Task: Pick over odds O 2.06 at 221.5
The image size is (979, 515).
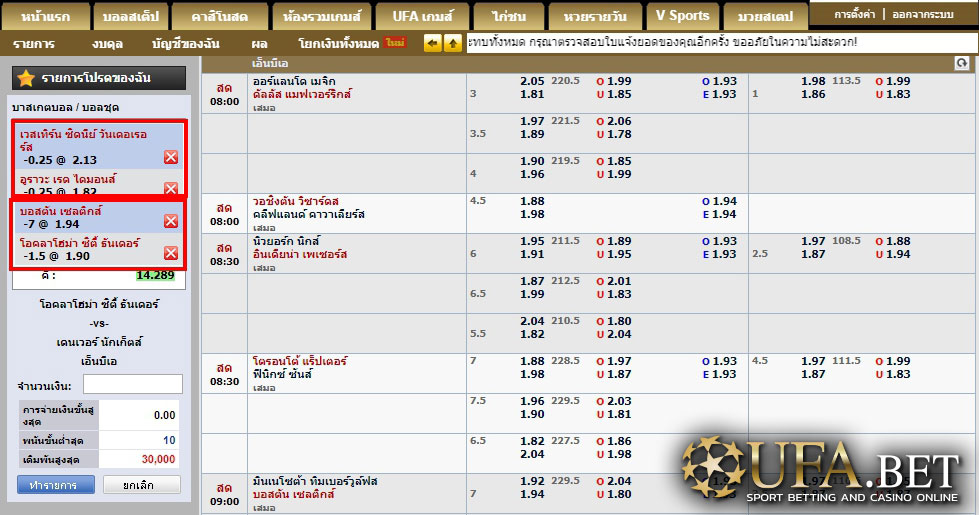Action: click(x=614, y=121)
